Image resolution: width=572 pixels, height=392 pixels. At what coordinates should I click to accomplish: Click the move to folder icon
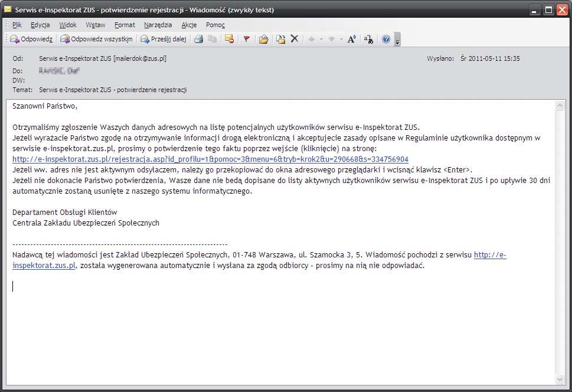coord(264,39)
